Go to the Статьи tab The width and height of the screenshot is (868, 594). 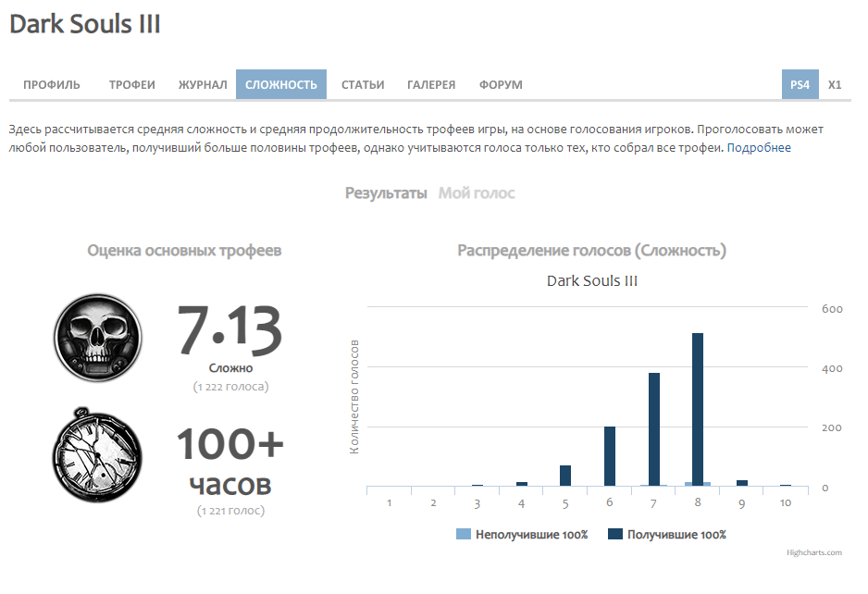[x=363, y=84]
